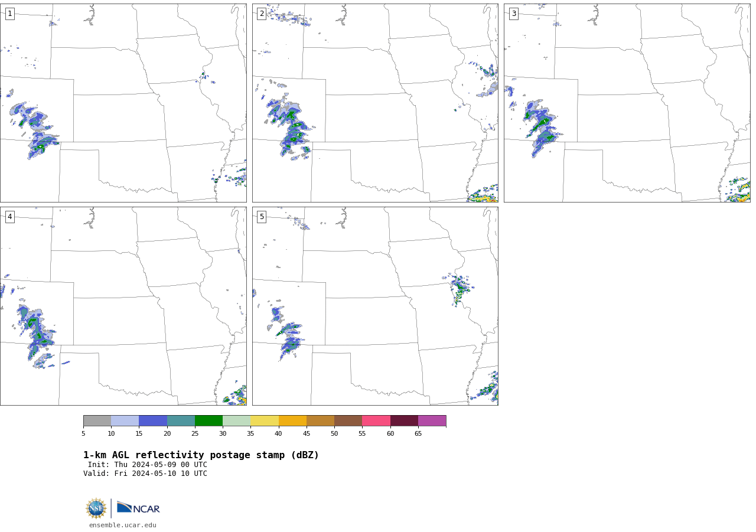Click the colorbar tick label 45
The height and width of the screenshot is (532, 756).
[x=307, y=433]
